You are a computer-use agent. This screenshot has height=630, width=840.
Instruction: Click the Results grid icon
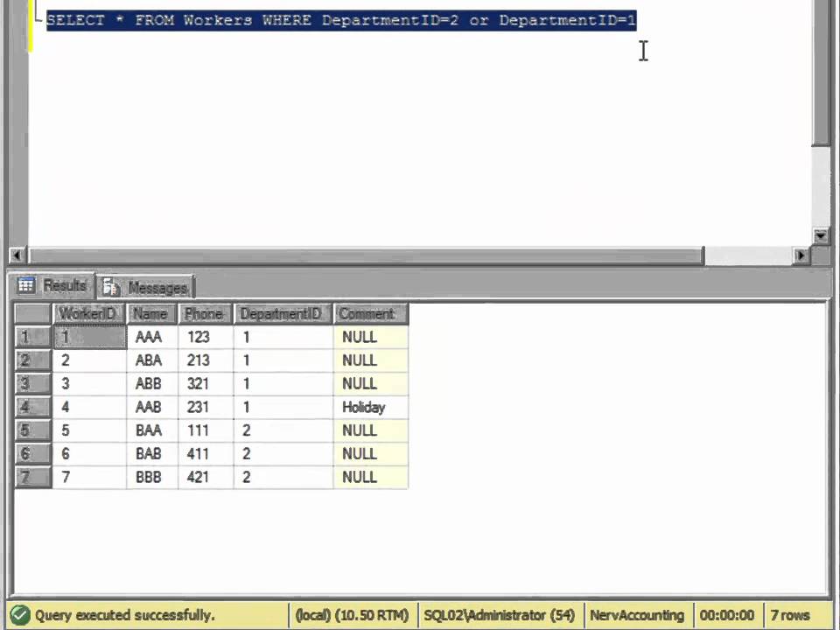click(25, 285)
